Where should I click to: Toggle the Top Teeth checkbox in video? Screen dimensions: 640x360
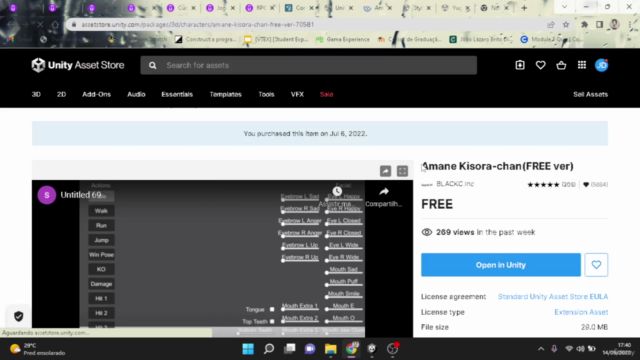pos(272,322)
